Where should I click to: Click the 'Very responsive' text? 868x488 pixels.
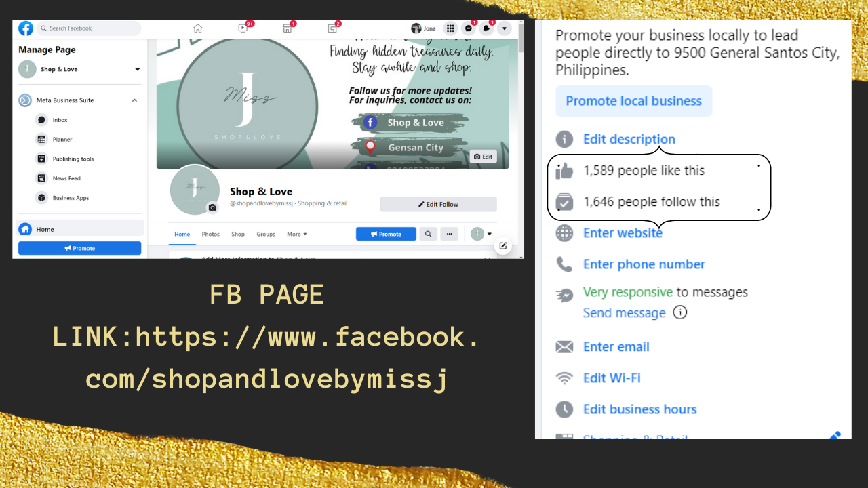628,292
